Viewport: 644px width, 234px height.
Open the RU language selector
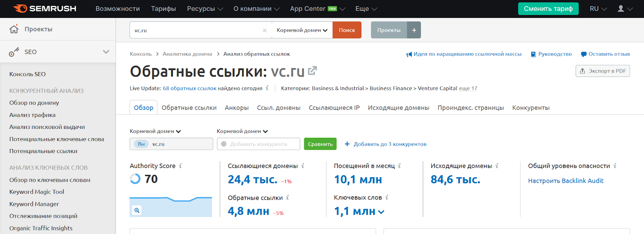598,8
